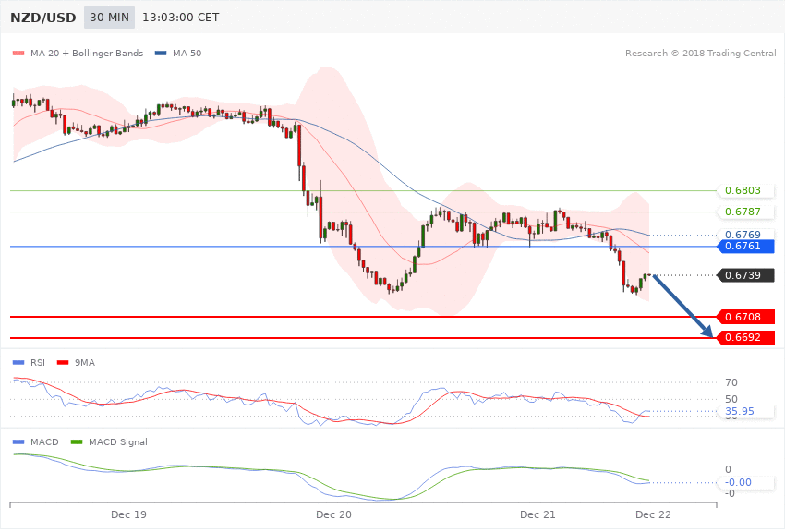Click the MACD legend label

point(44,442)
